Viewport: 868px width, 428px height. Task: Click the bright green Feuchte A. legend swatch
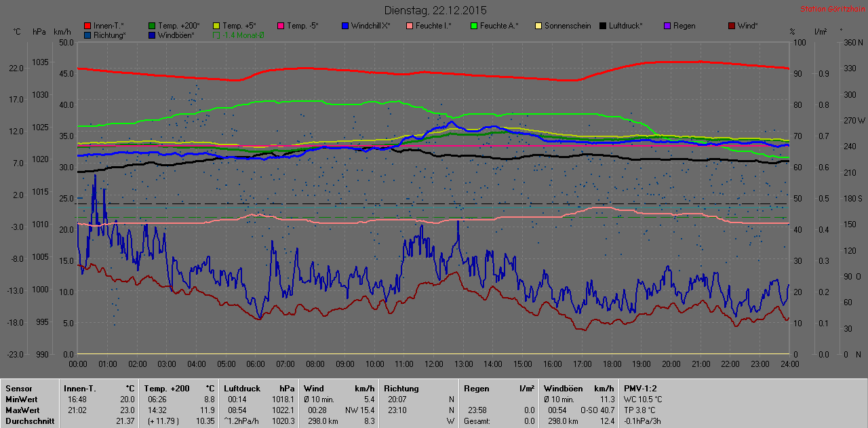point(474,26)
